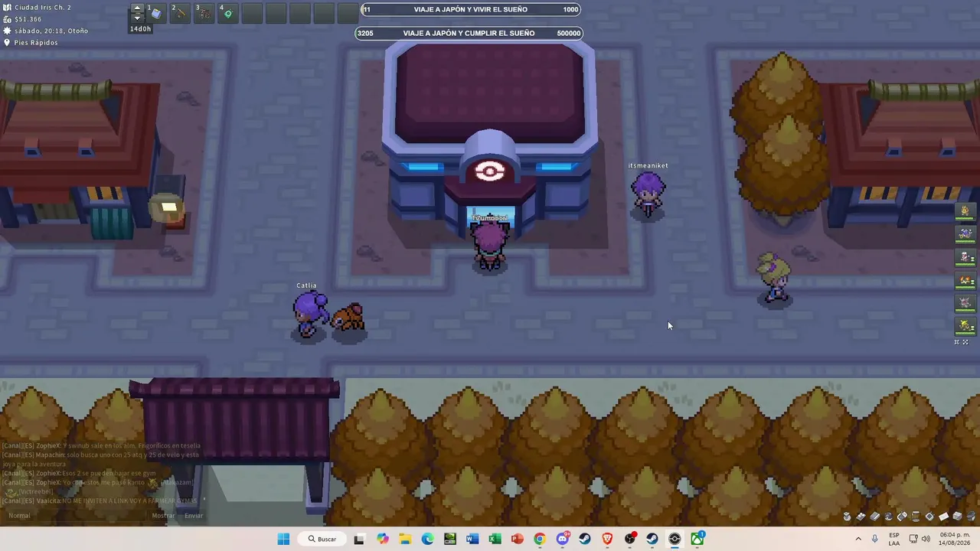
Task: Open the volume tray control
Action: (x=926, y=539)
